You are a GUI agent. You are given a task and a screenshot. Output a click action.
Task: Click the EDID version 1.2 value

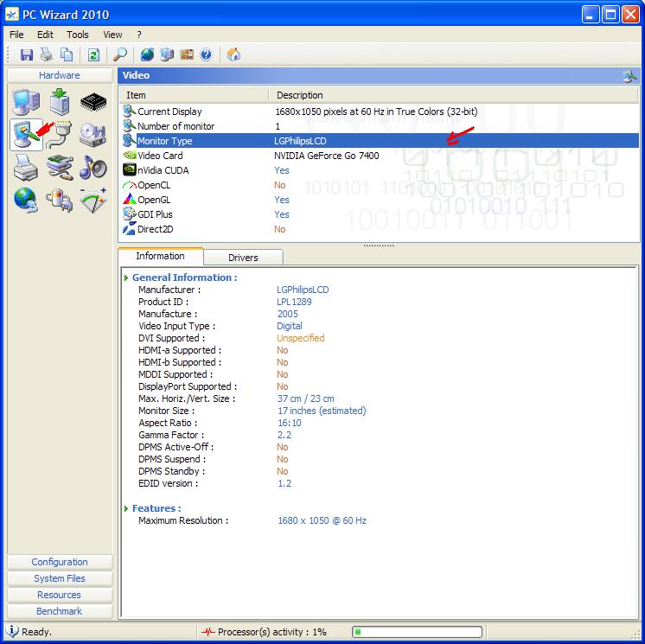tap(284, 483)
